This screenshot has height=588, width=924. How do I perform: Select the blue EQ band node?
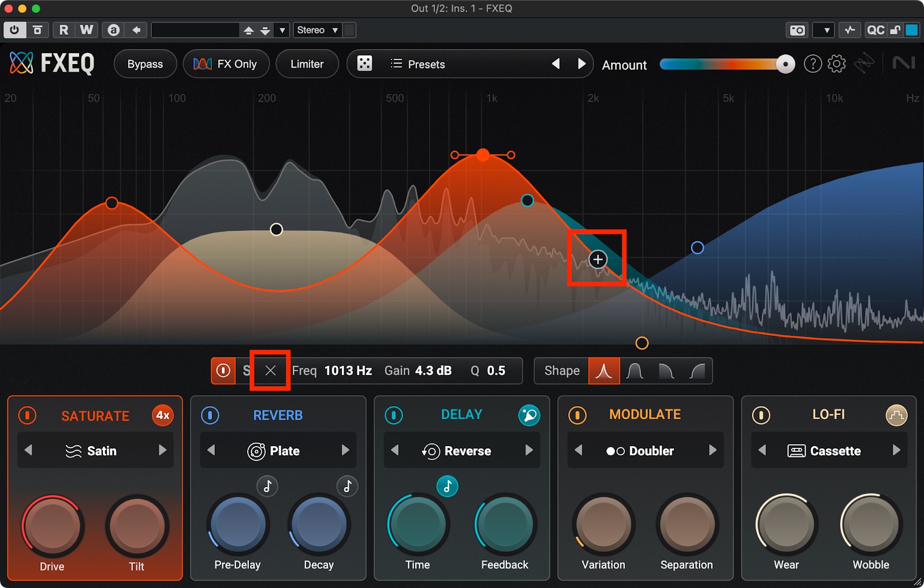pos(698,248)
